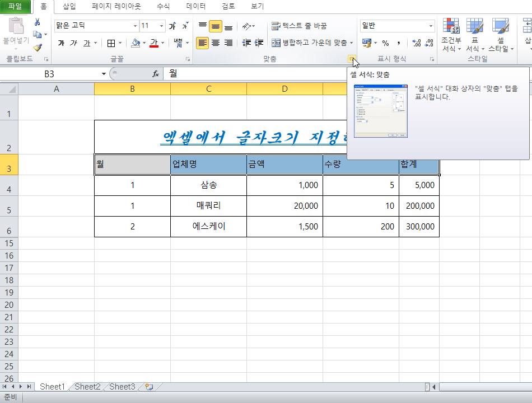532x403 pixels.
Task: Apply comma style icon
Action: pyautogui.click(x=399, y=43)
